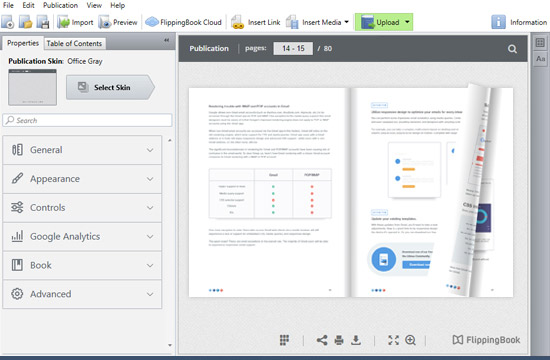Open the Information panel

pyautogui.click(x=519, y=22)
